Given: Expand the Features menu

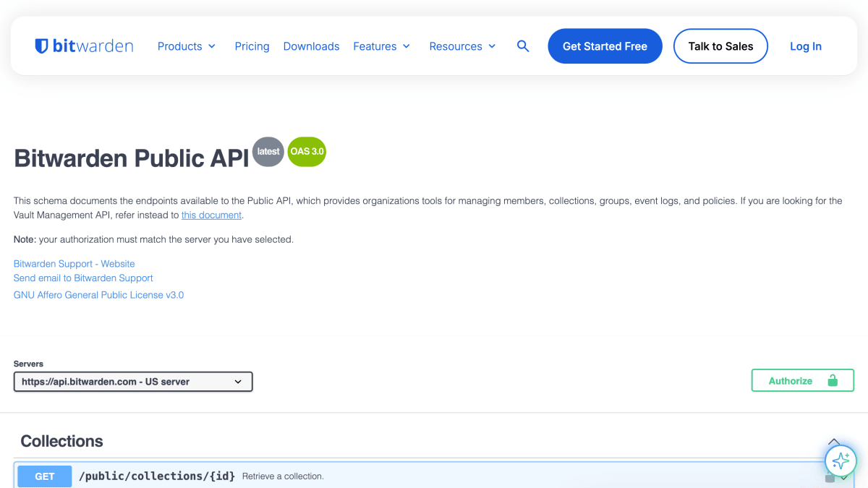Looking at the screenshot, I should (x=382, y=46).
